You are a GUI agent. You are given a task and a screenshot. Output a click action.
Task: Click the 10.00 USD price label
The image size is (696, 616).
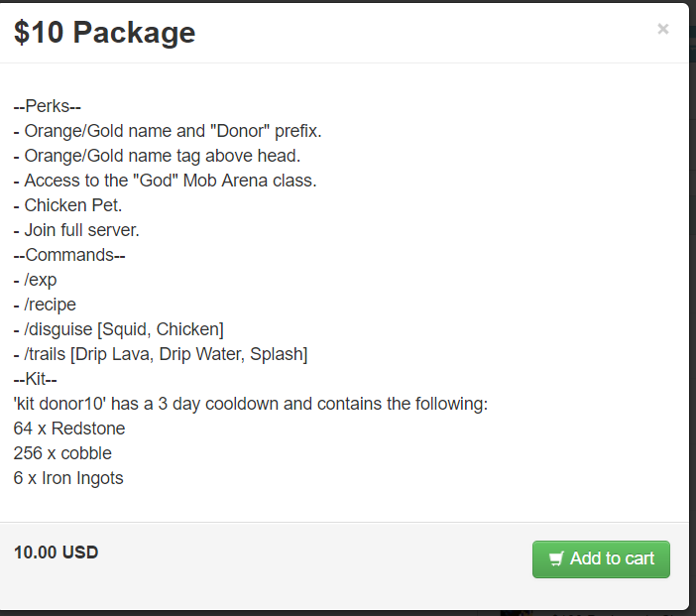[x=56, y=552]
